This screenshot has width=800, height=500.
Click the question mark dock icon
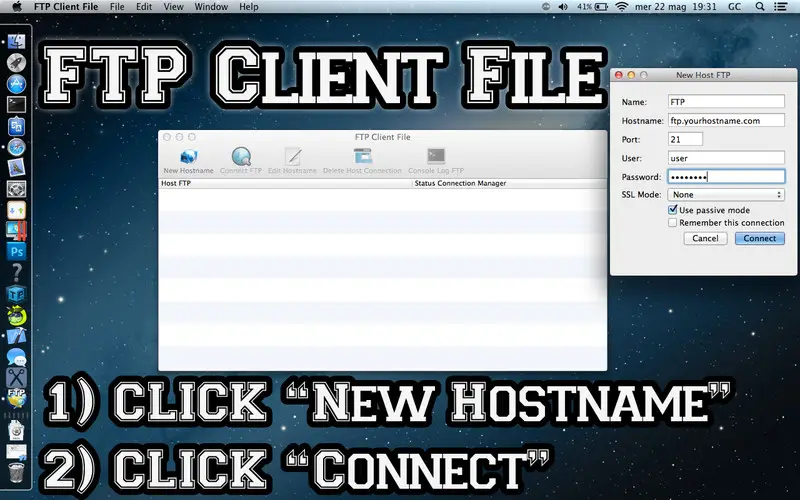click(x=16, y=272)
